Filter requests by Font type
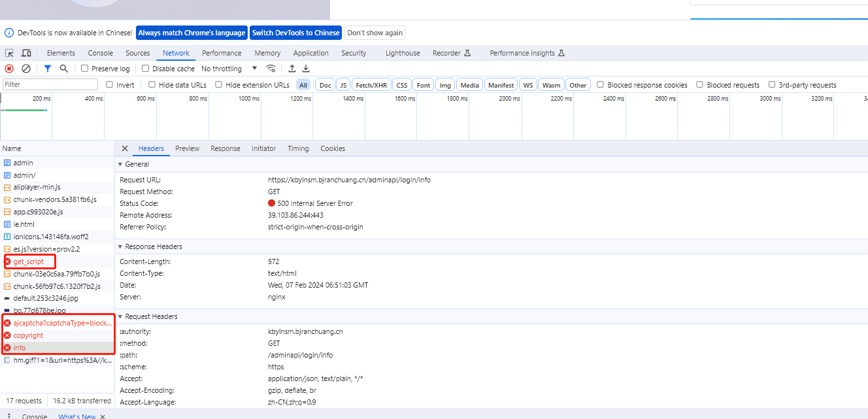This screenshot has height=419, width=868. 424,85
